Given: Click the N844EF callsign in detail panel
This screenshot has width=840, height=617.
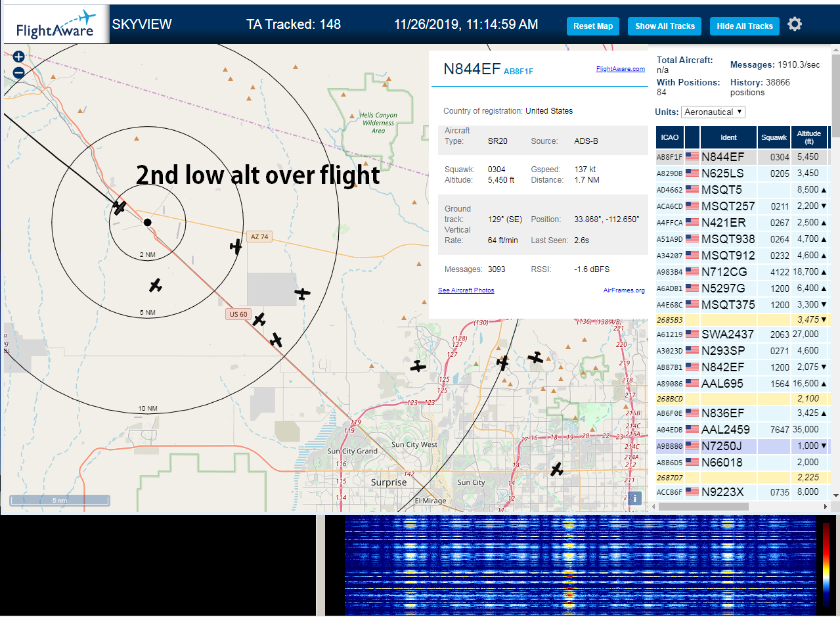Looking at the screenshot, I should pos(472,70).
